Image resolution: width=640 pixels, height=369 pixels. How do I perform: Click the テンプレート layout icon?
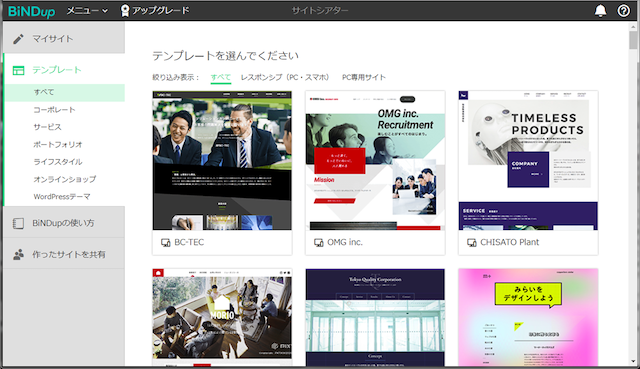(x=18, y=70)
